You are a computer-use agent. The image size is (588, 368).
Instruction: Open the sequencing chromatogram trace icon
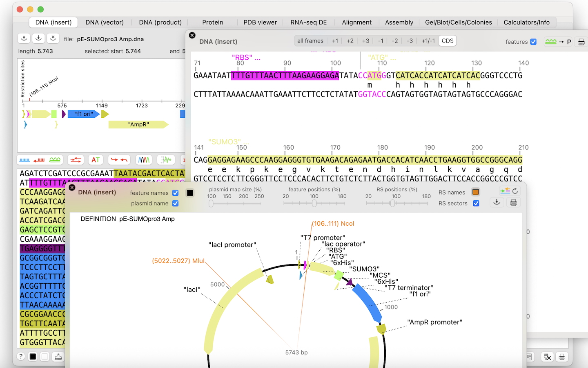point(144,160)
